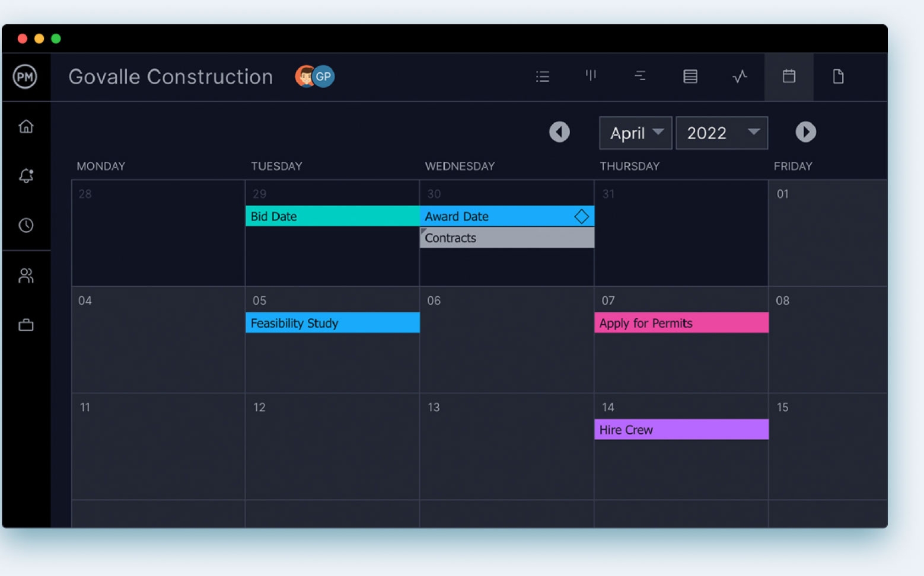
Task: Open the reports document icon
Action: [838, 76]
